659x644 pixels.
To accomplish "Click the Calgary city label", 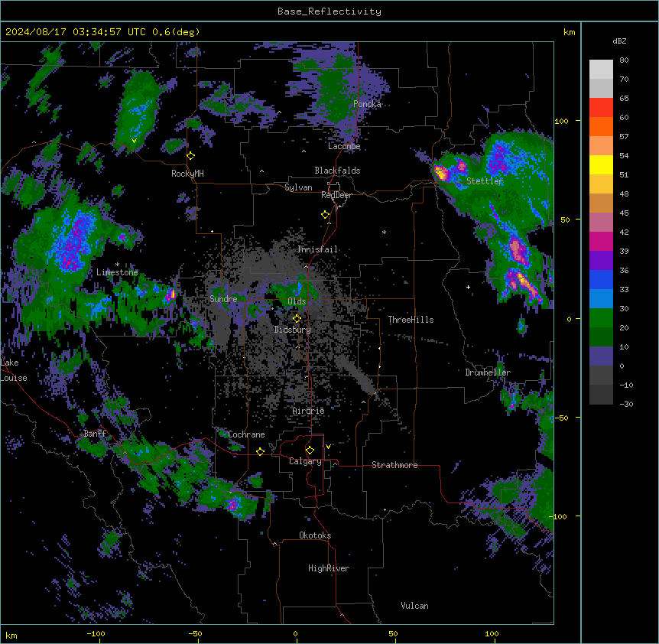I will tap(305, 461).
